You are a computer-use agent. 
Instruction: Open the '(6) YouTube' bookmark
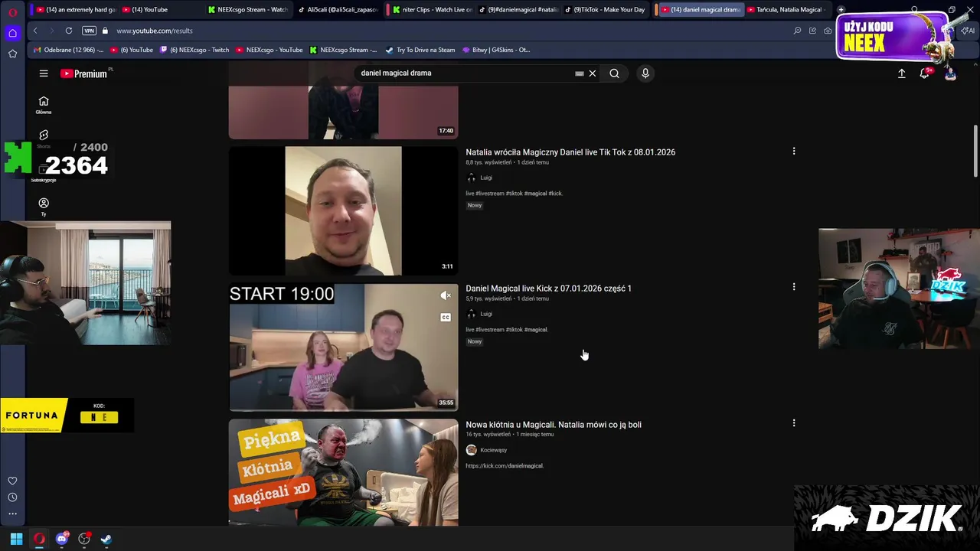pyautogui.click(x=132, y=50)
